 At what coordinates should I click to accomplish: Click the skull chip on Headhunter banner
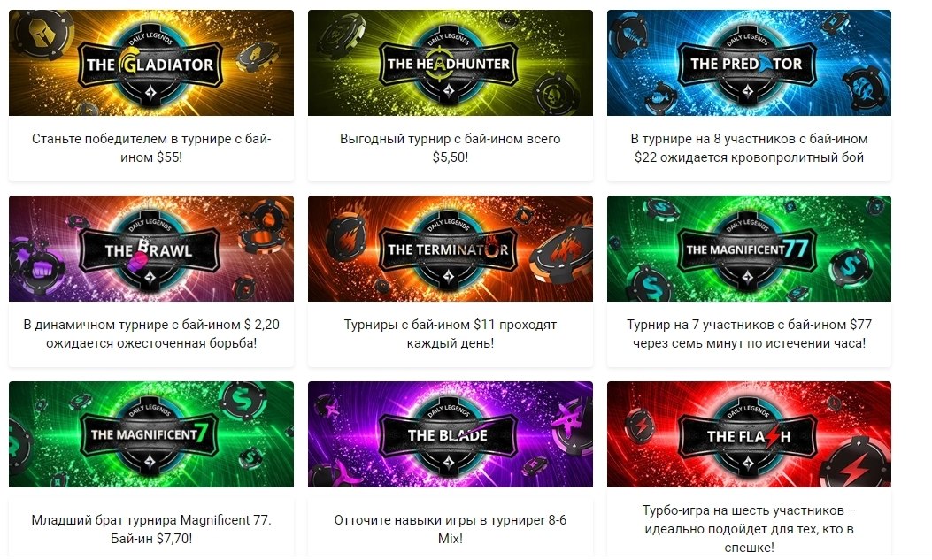(x=556, y=91)
